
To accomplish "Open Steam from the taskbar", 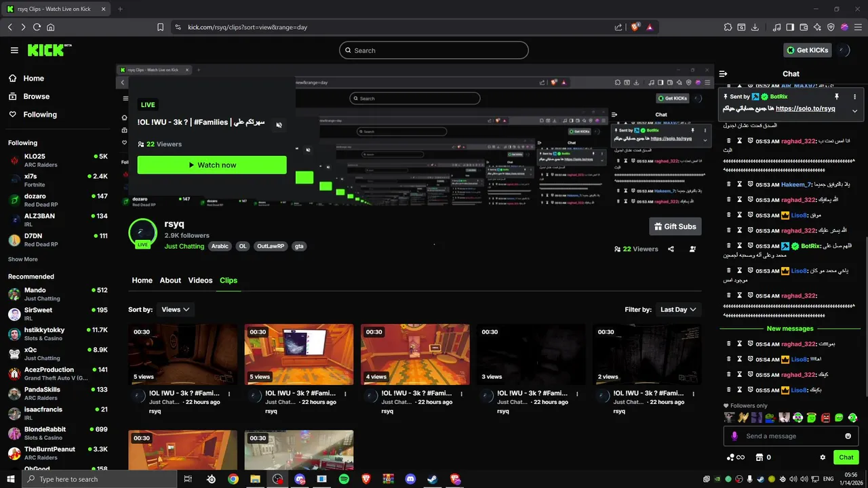I will click(x=432, y=479).
